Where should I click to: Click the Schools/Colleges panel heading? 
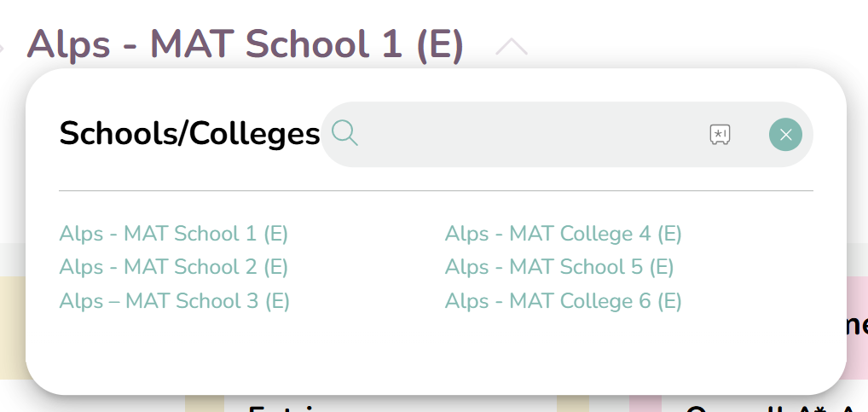189,134
